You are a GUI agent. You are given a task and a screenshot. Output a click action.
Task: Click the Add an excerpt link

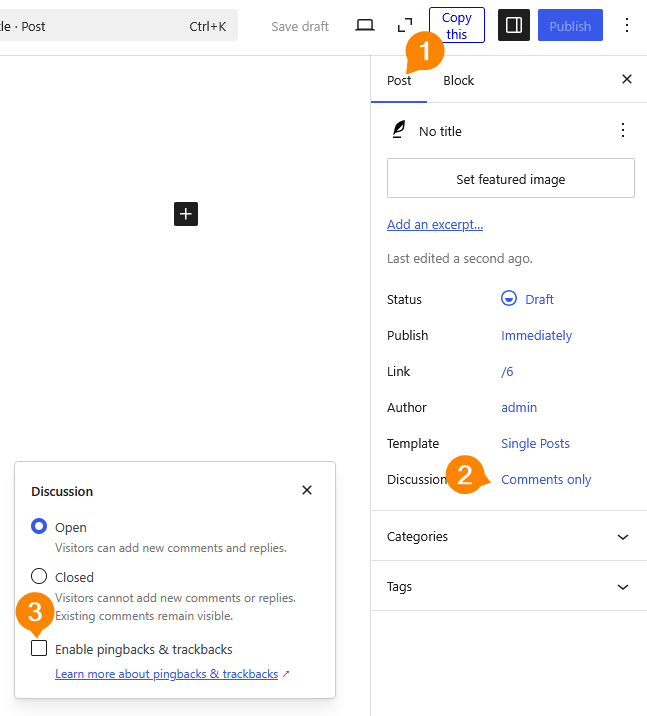[x=435, y=225]
